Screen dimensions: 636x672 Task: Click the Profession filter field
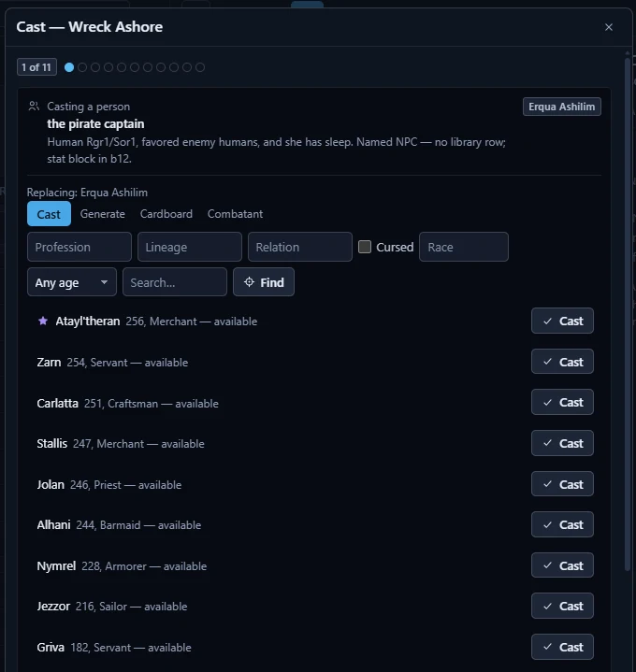click(x=79, y=247)
